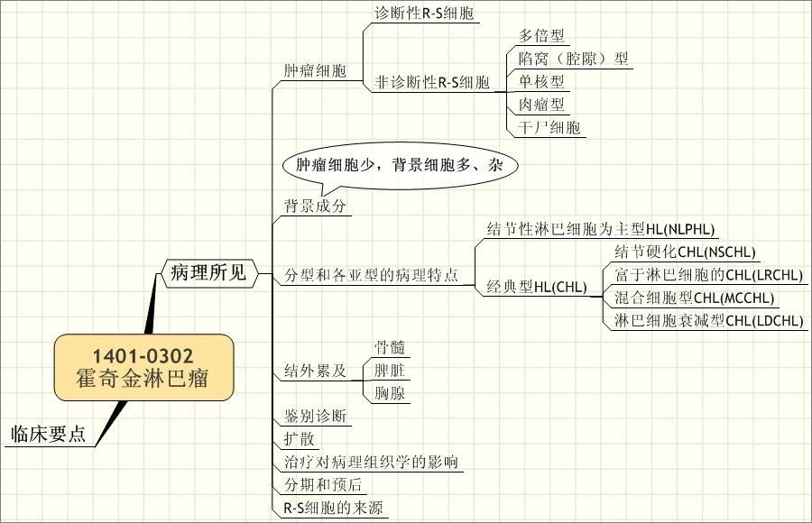Click the callout bubble 肿瘤细胞少，背景细胞多、杂
Viewport: 812px width, 523px height.
coord(400,166)
